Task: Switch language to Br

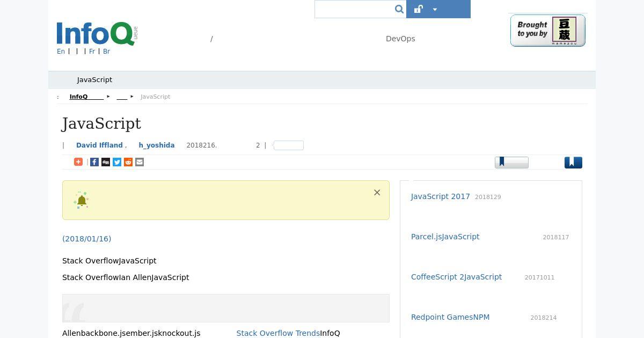Action: click(106, 52)
